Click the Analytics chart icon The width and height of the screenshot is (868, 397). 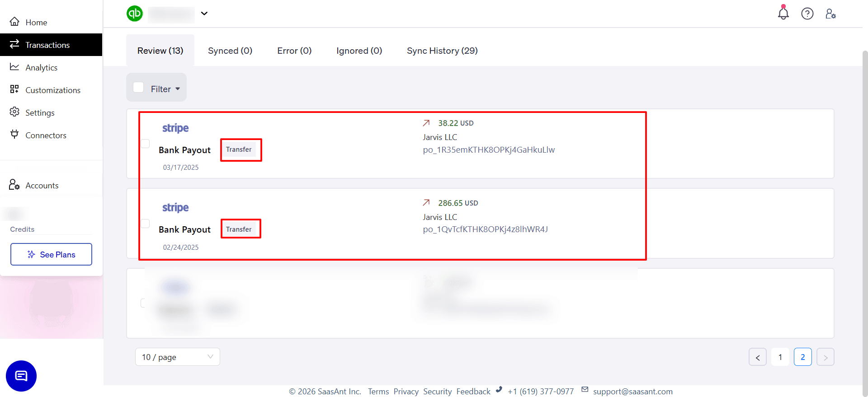tap(14, 67)
